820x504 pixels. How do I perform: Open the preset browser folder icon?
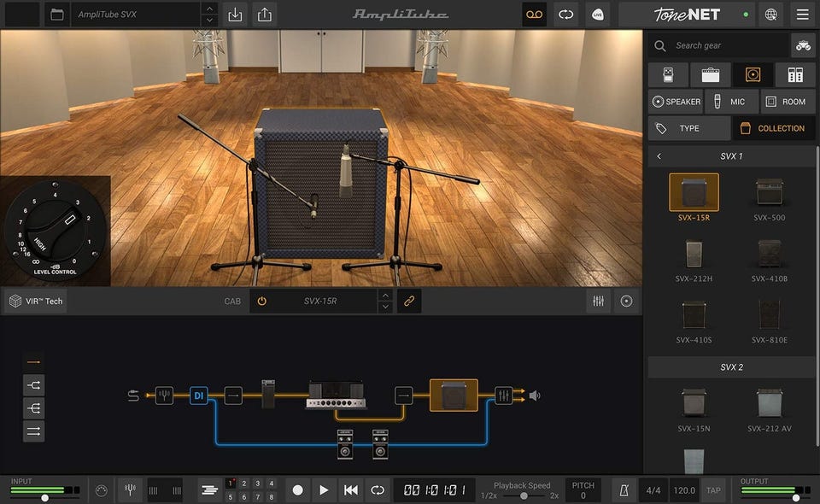point(57,15)
